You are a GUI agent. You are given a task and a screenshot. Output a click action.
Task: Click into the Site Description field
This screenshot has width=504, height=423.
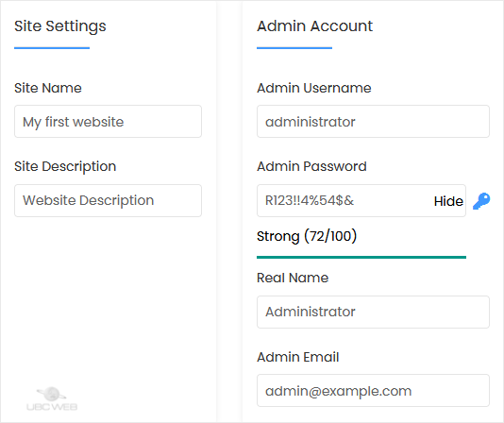(108, 200)
